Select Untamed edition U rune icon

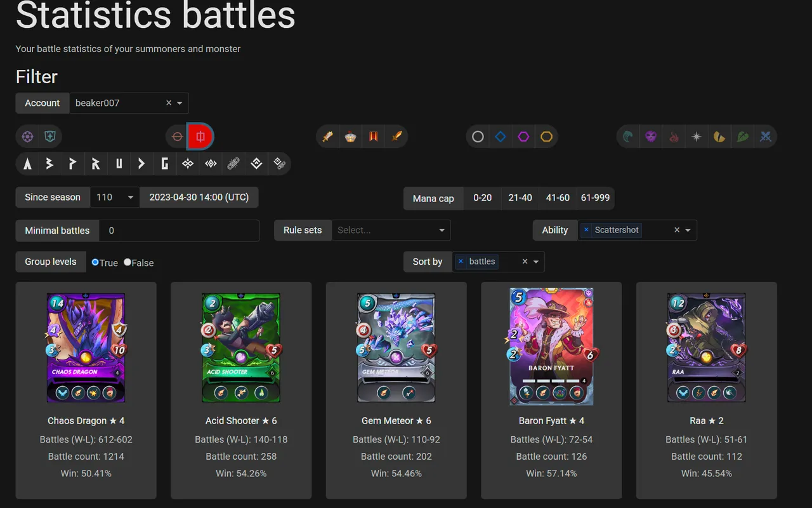point(119,164)
